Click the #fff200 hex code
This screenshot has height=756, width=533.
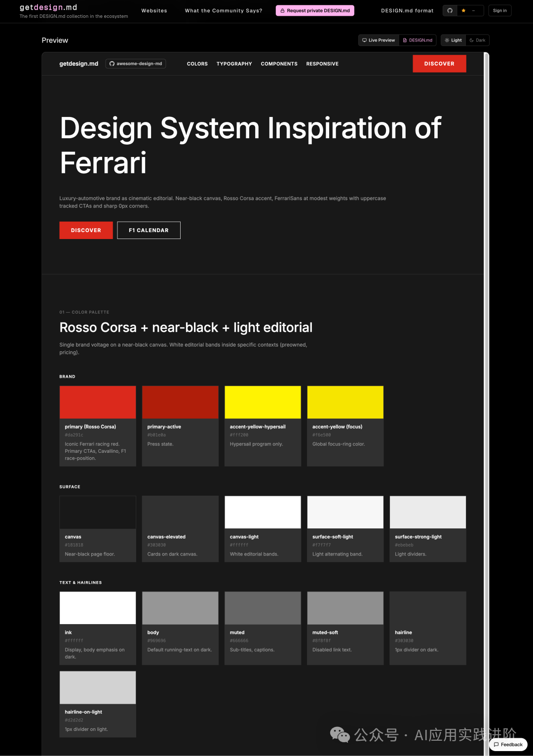pos(239,435)
